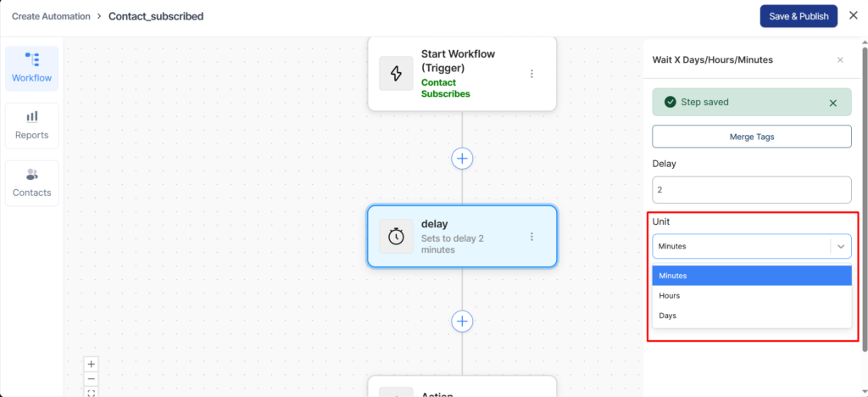The height and width of the screenshot is (397, 868).
Task: Zoom out of the workflow canvas
Action: (x=92, y=378)
